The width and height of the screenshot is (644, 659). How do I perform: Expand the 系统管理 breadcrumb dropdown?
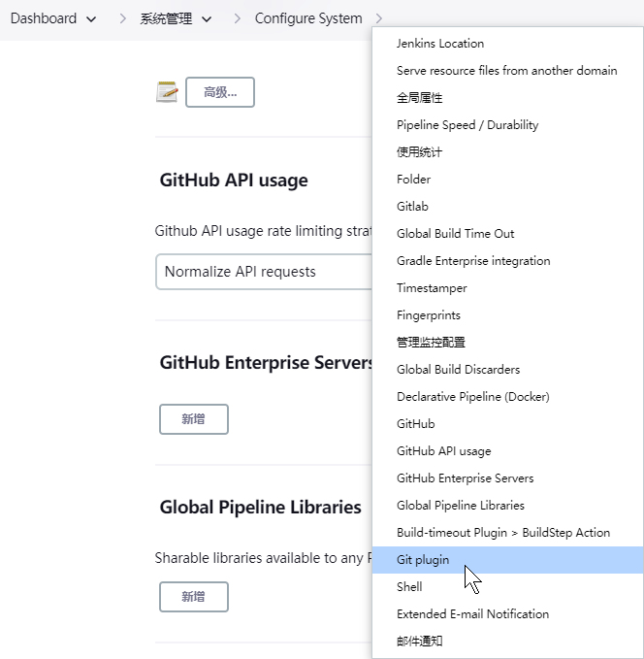(x=207, y=19)
